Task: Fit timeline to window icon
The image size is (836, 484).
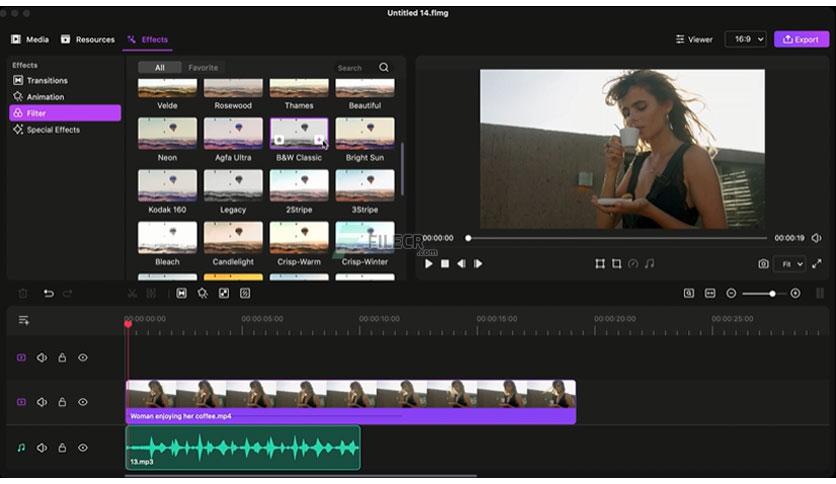Action: pyautogui.click(x=710, y=293)
